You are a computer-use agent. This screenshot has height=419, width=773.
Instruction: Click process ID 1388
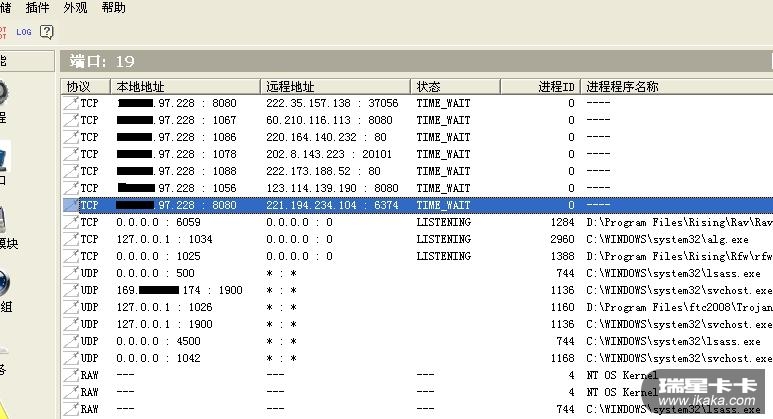562,256
